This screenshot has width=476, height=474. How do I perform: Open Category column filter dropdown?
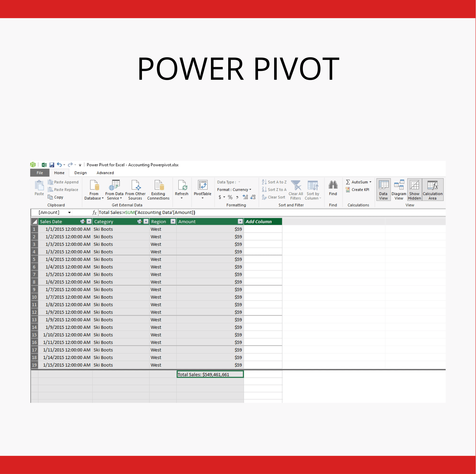tap(146, 221)
